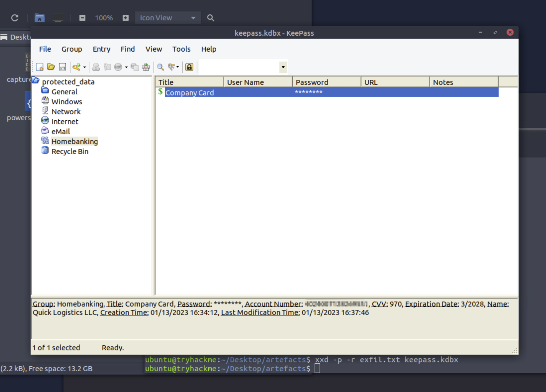Select the Recycle Bin group
The width and height of the screenshot is (546, 392).
click(70, 151)
